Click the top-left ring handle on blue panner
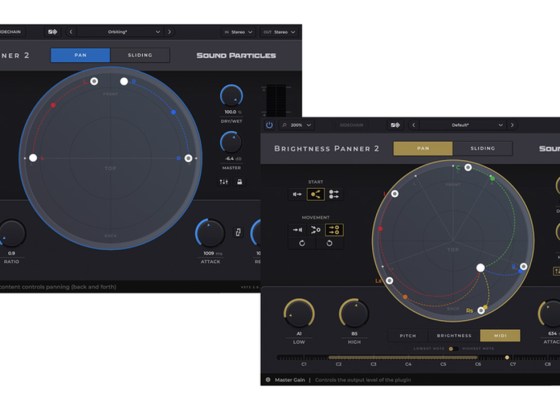The width and height of the screenshot is (560, 410). click(x=94, y=81)
